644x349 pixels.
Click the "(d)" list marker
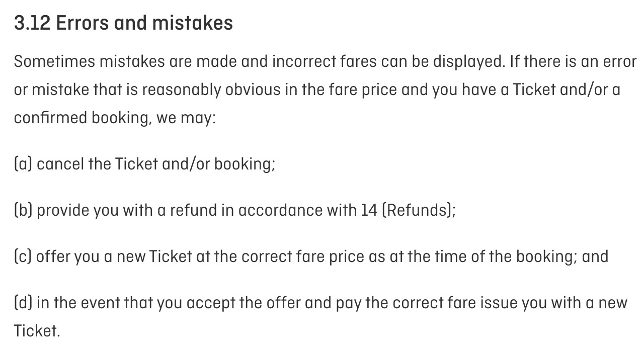pyautogui.click(x=23, y=303)
